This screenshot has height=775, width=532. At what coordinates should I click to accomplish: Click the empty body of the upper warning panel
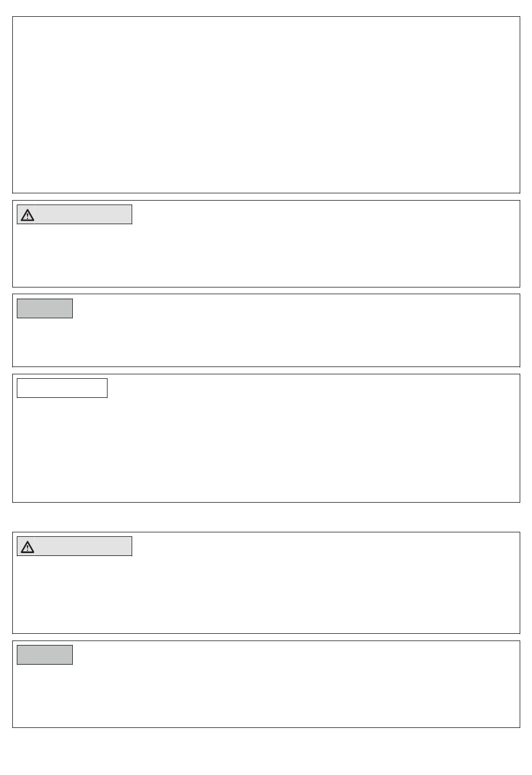[x=266, y=255]
